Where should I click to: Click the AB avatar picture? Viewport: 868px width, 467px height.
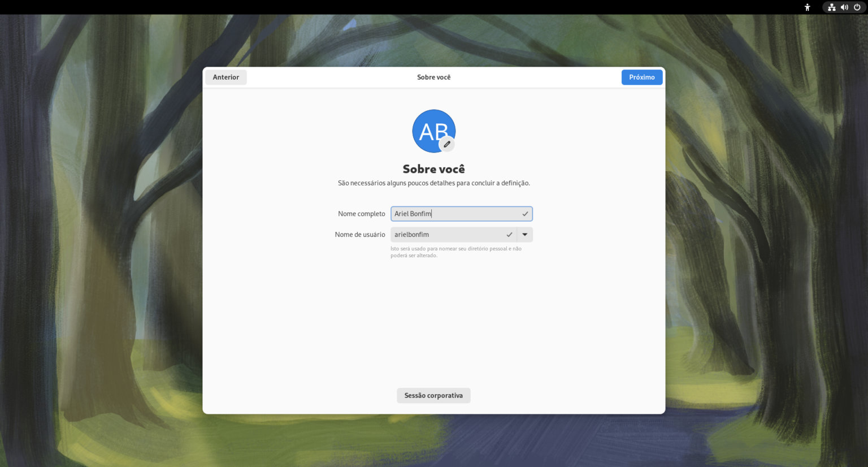click(434, 131)
